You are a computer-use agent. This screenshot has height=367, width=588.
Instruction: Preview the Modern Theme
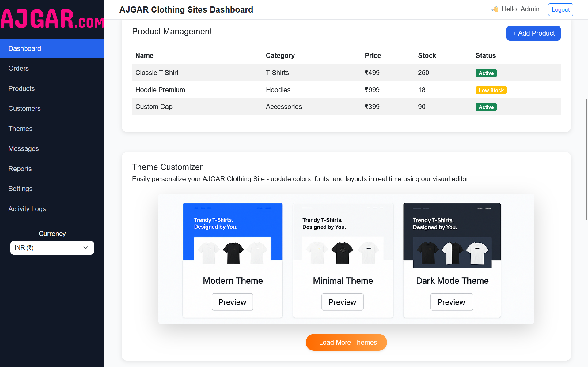coord(232,302)
